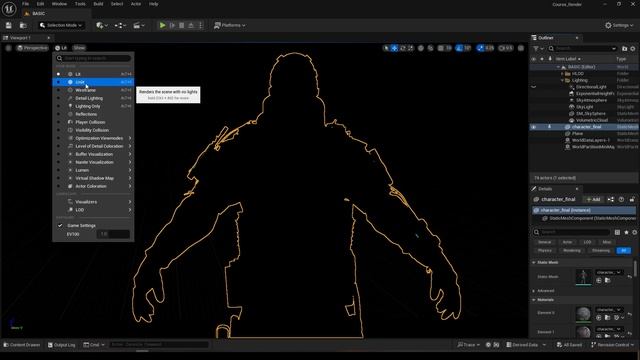Switch to the Viewport 1 tab
The image size is (640, 360).
point(20,38)
